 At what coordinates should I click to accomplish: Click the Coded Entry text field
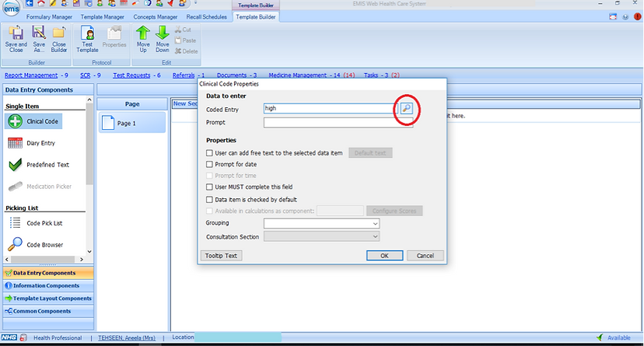331,108
